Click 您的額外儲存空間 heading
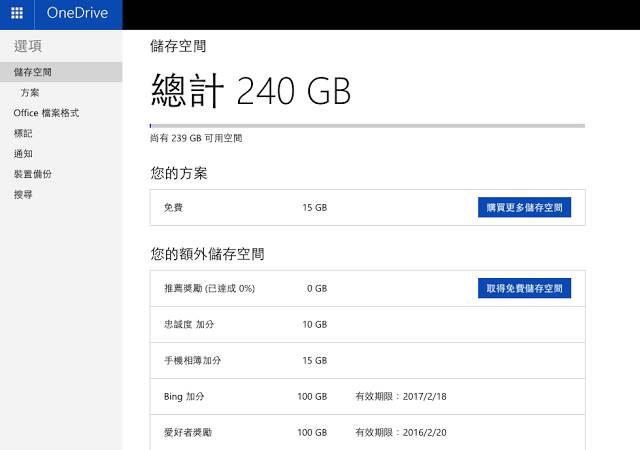The height and width of the screenshot is (450, 640). [207, 254]
